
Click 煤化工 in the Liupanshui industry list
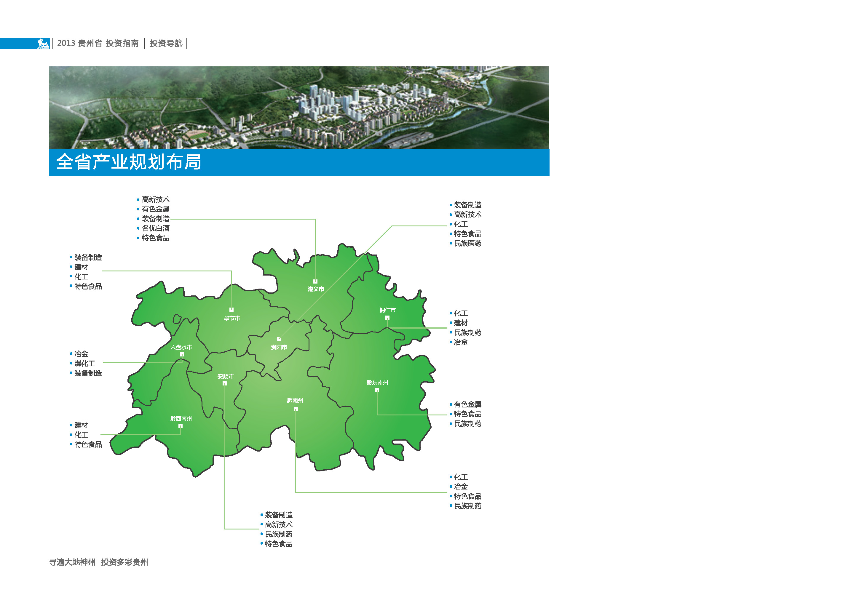coord(84,364)
